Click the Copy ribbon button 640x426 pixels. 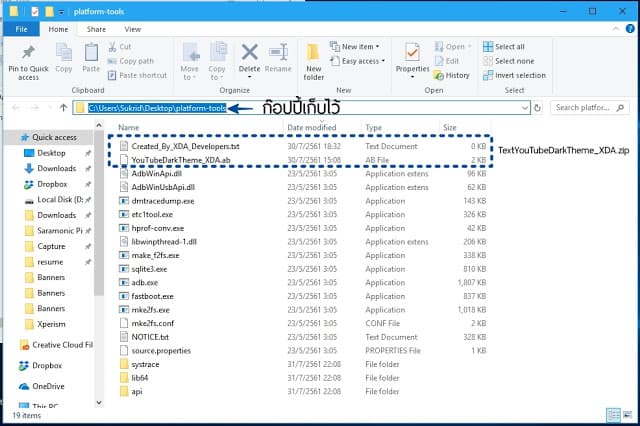(64, 58)
